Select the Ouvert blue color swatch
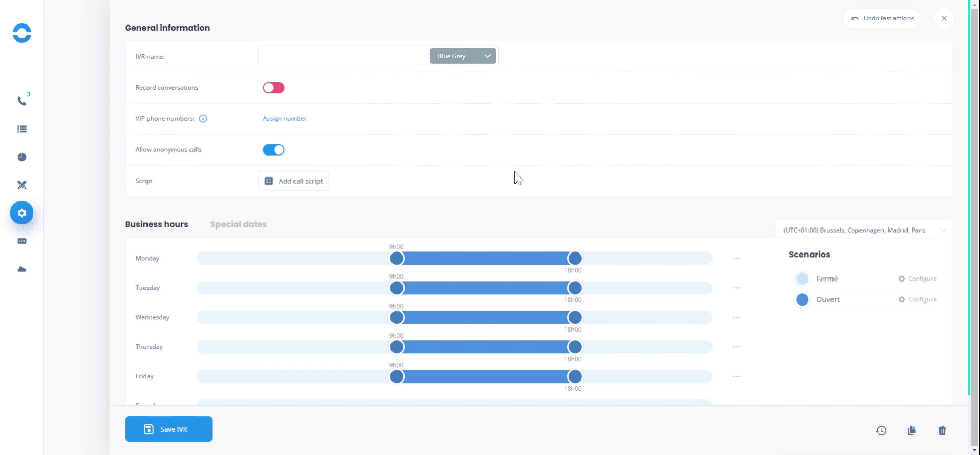The height and width of the screenshot is (455, 980). tap(802, 299)
